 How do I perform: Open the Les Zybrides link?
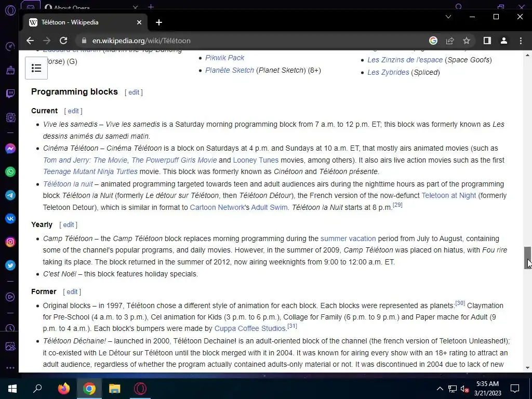[x=388, y=72]
